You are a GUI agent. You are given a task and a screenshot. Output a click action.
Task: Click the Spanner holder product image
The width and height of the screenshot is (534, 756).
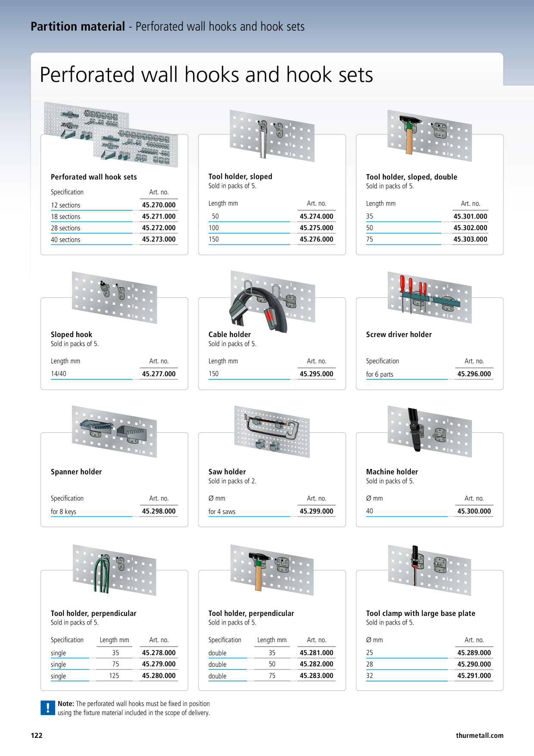pos(114,431)
